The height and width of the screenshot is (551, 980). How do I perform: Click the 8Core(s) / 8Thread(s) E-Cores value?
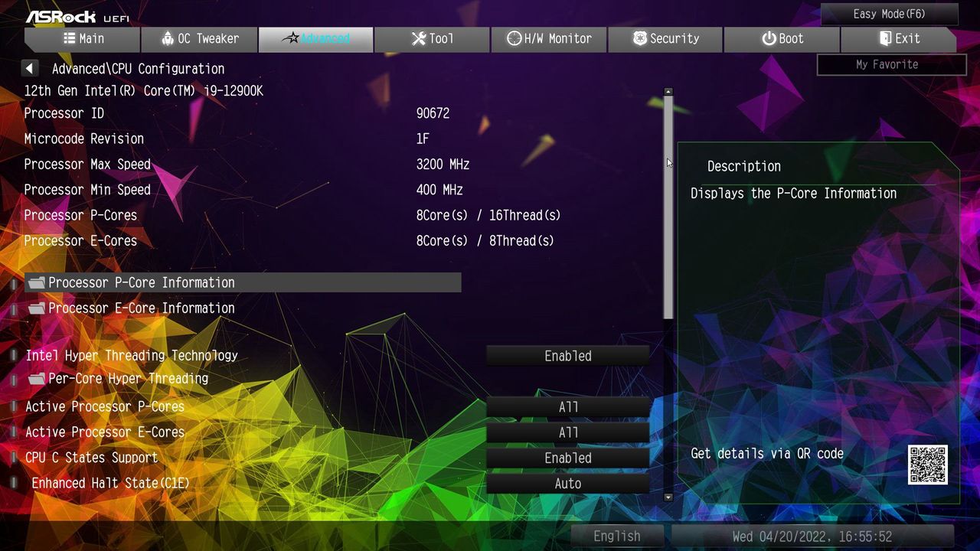485,241
